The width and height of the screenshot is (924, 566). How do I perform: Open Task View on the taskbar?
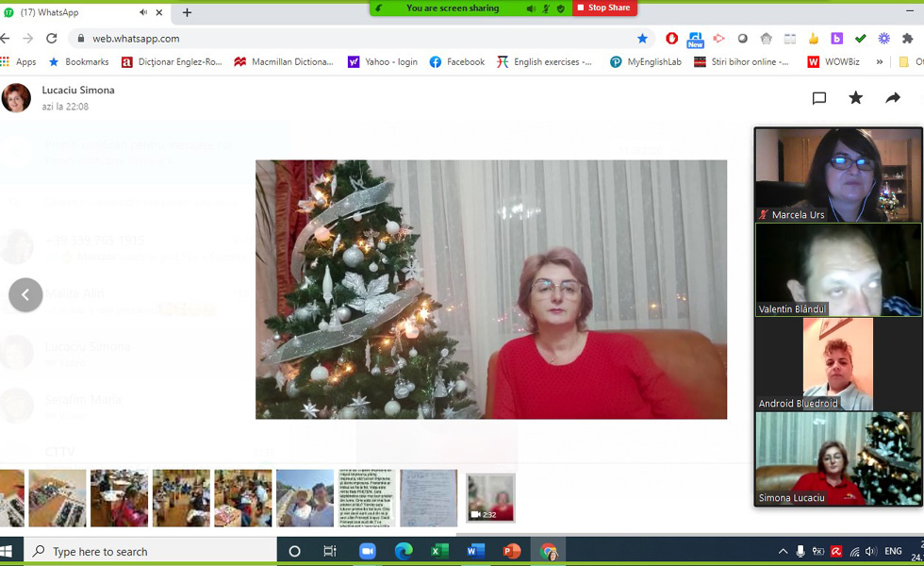[330, 551]
